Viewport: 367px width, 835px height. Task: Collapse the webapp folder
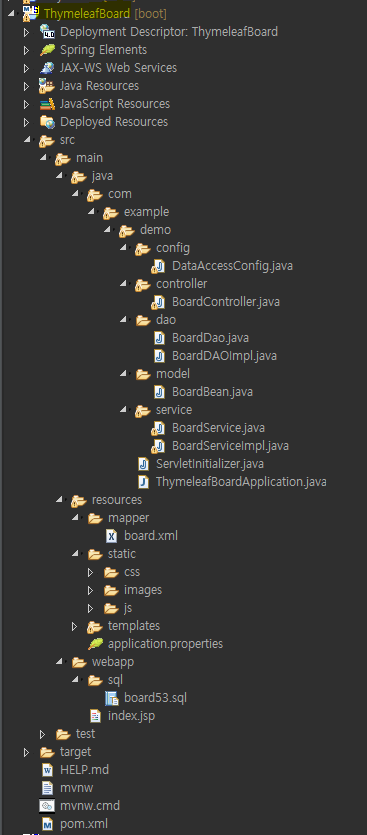pos(59,662)
